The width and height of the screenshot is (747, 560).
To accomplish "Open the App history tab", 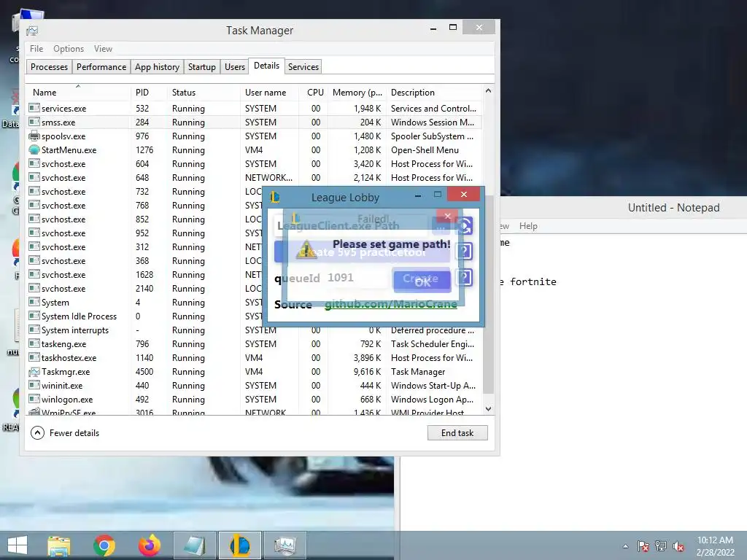I will (x=157, y=66).
